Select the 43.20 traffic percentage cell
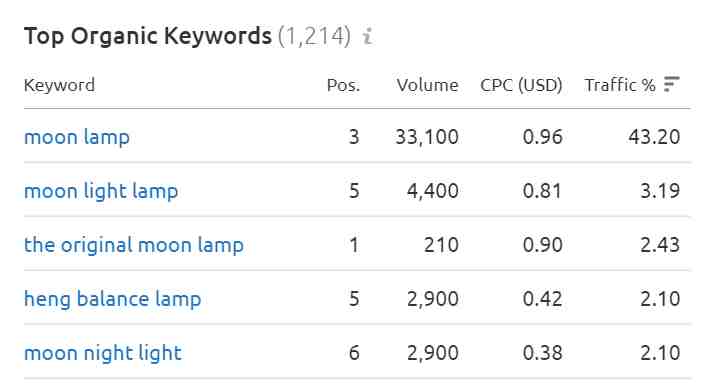 654,137
